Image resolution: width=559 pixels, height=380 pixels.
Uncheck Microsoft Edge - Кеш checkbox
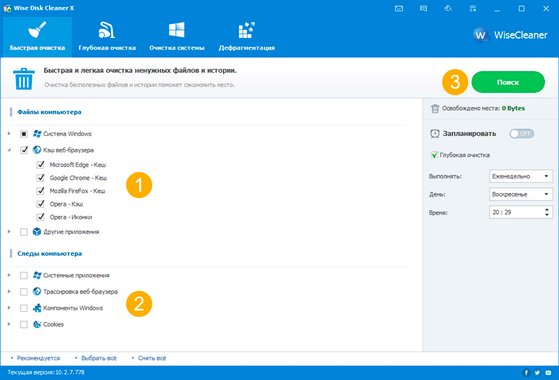40,165
